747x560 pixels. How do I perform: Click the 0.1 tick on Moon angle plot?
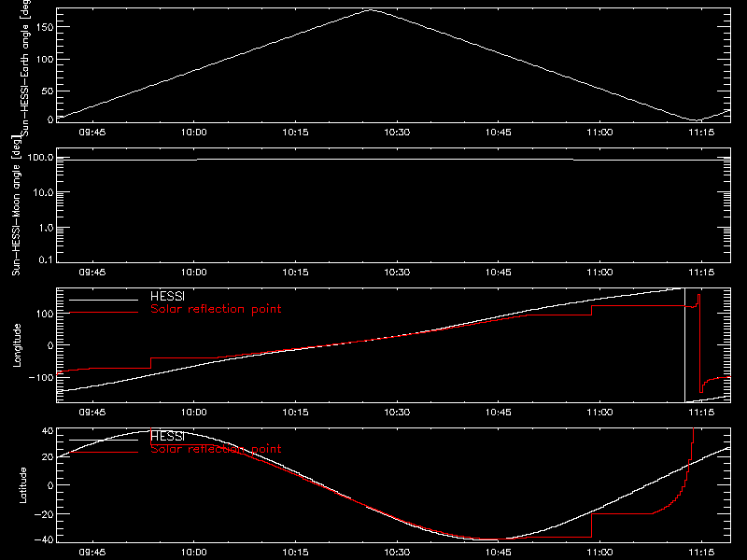[46, 259]
